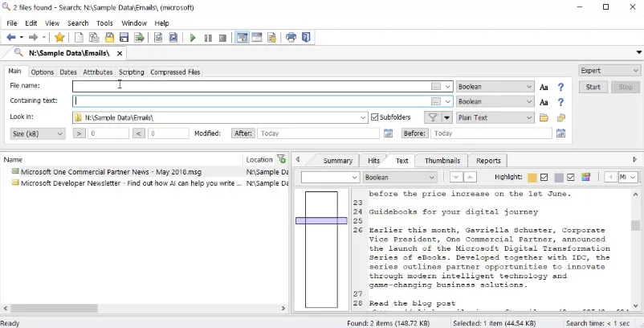The height and width of the screenshot is (328, 644).
Task: Select Microsoft One Commercial Partner News msg file
Action: [111, 172]
